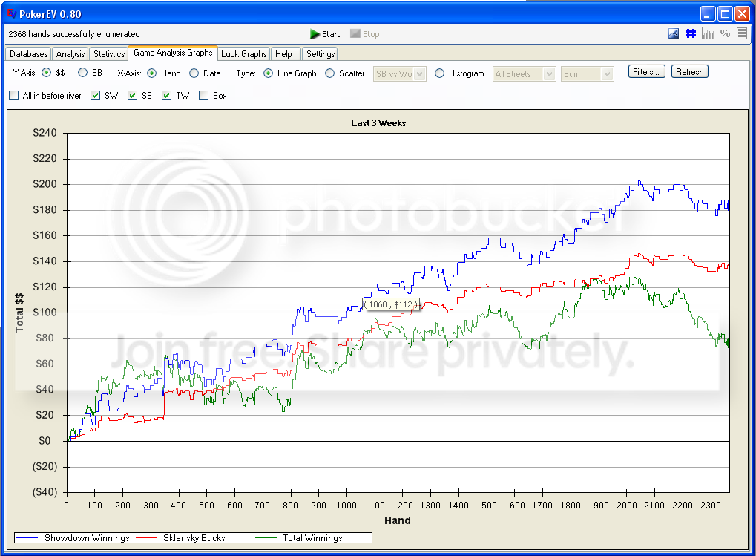Screen dimensions: 756x556
Task: Open the SB vs Wo dropdown
Action: pyautogui.click(x=400, y=73)
